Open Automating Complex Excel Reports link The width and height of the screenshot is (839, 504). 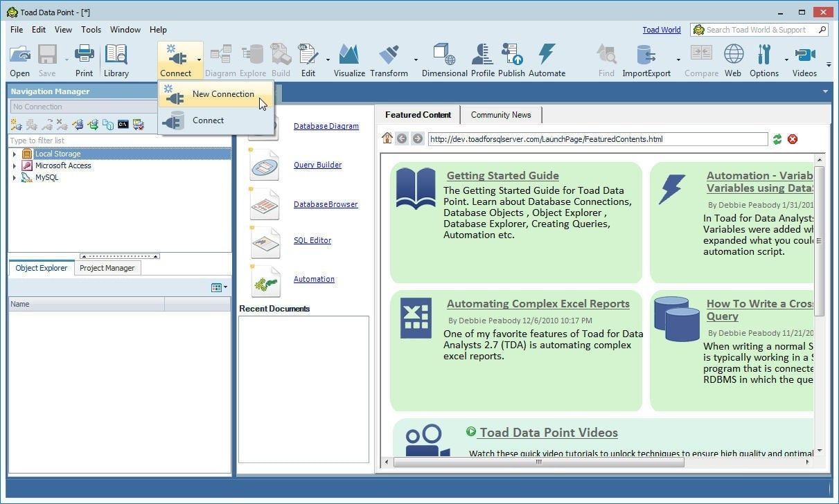tap(538, 304)
